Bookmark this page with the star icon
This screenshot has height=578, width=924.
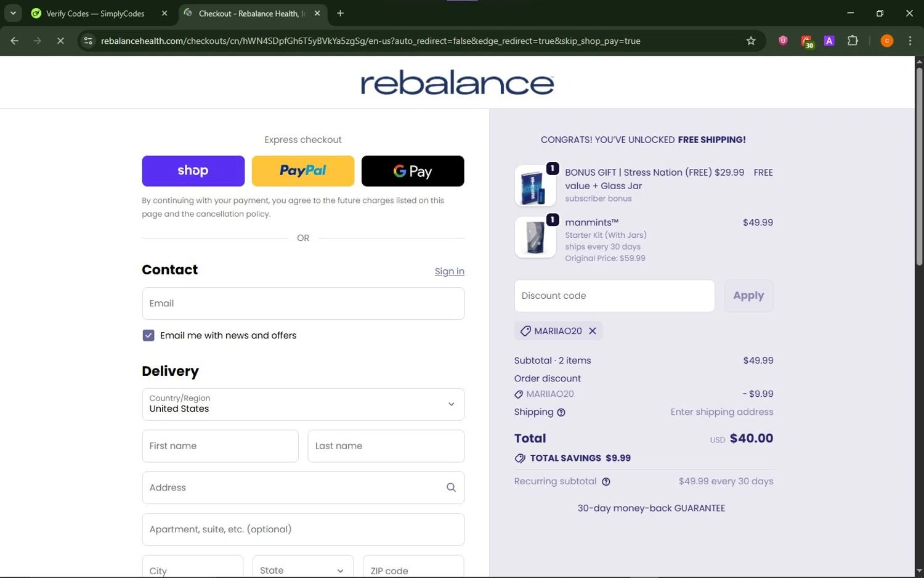751,41
